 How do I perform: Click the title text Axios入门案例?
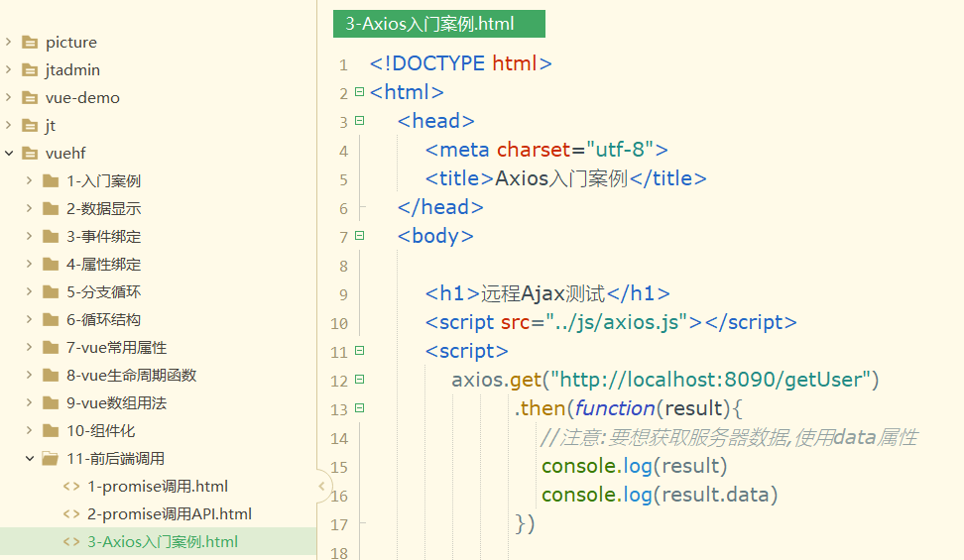click(x=561, y=178)
